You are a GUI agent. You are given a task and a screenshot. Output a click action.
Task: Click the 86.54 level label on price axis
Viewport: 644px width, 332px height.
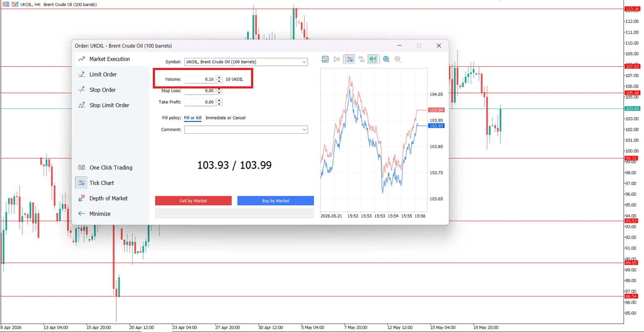[x=631, y=296]
